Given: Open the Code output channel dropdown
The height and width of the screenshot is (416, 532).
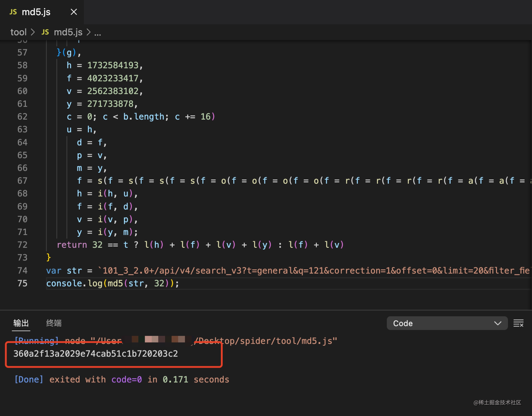Looking at the screenshot, I should click(x=447, y=323).
